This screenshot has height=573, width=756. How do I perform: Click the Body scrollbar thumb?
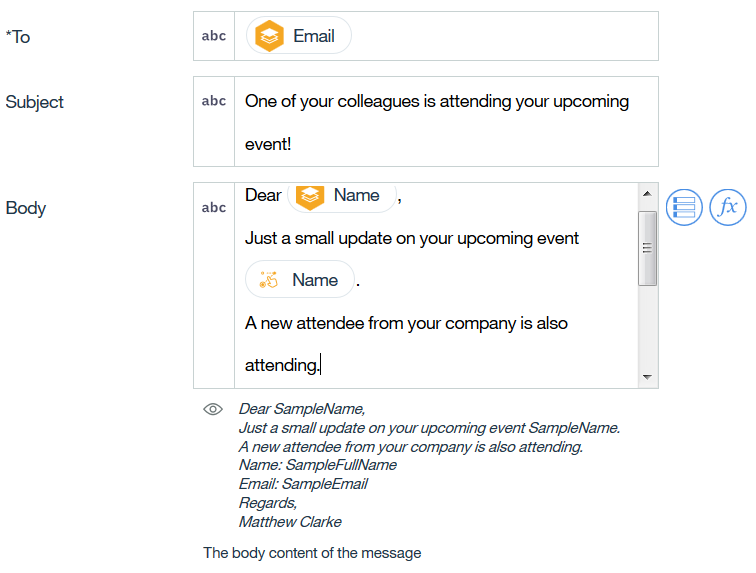coord(647,249)
